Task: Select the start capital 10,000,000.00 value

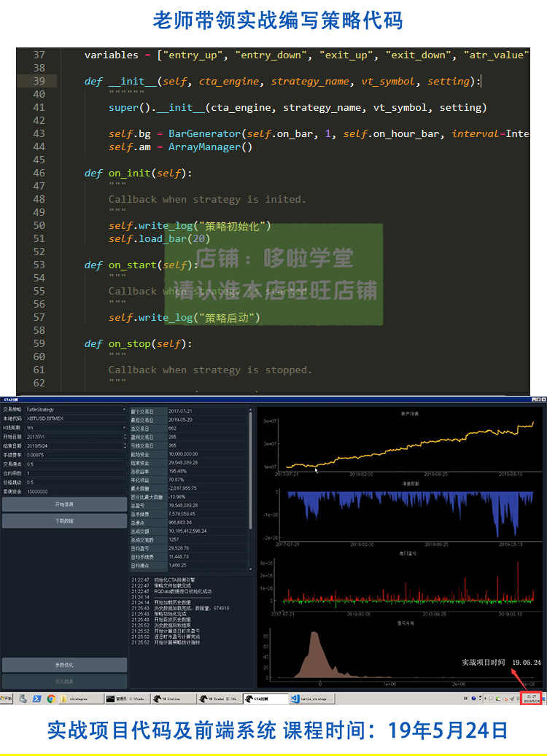Action: pyautogui.click(x=183, y=453)
